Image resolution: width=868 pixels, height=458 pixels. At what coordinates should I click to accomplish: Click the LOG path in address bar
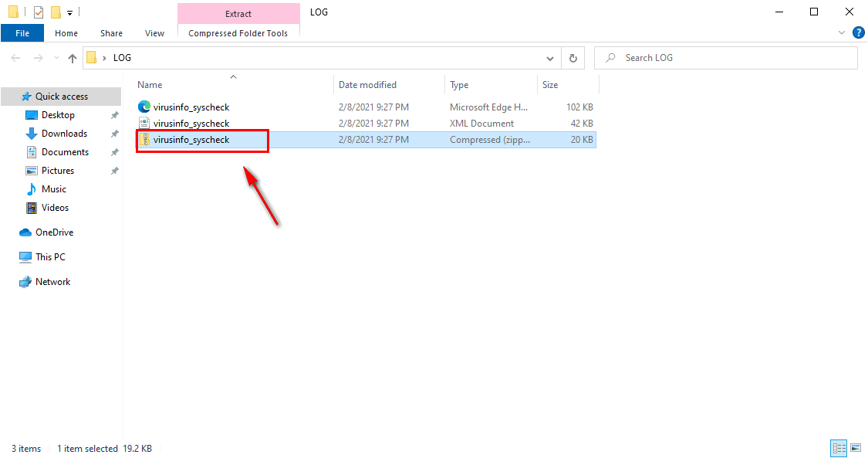point(122,58)
